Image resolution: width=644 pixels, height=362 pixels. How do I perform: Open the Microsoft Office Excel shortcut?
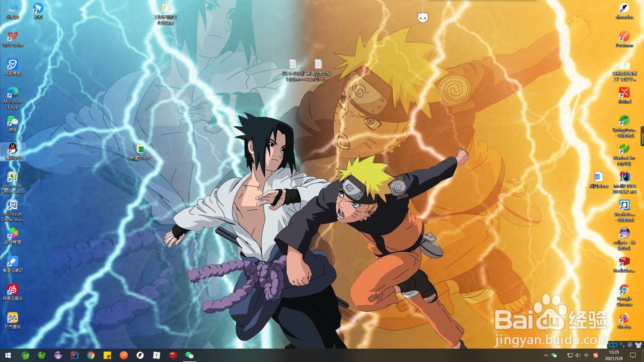(12, 183)
